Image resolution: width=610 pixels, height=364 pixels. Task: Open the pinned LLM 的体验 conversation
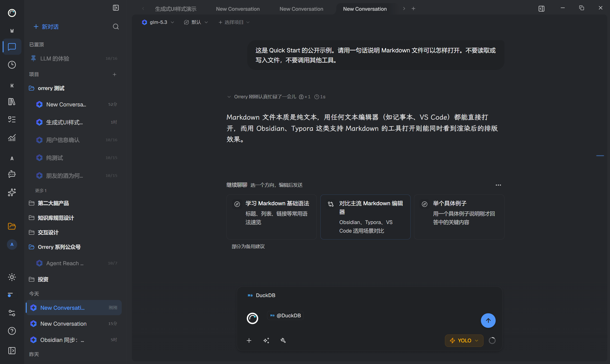tap(74, 58)
